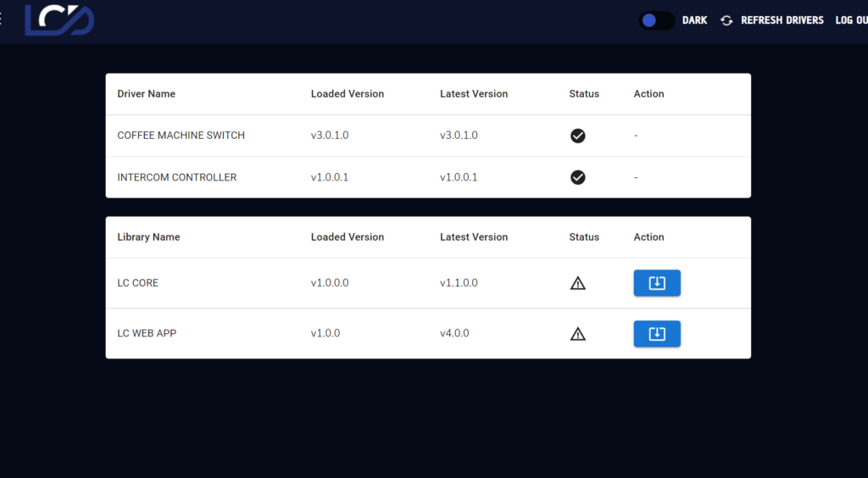Click the DARK label next to switch
This screenshot has height=478, width=868.
(695, 20)
